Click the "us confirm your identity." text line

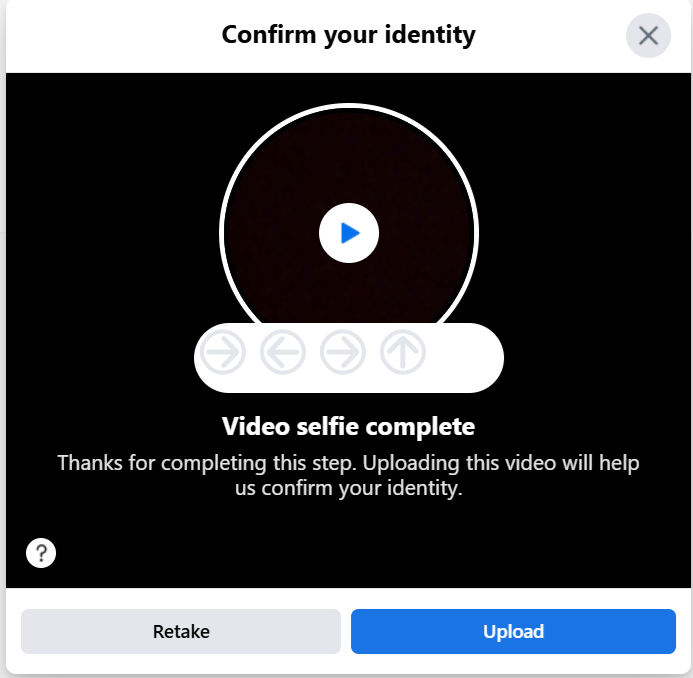pyautogui.click(x=349, y=488)
